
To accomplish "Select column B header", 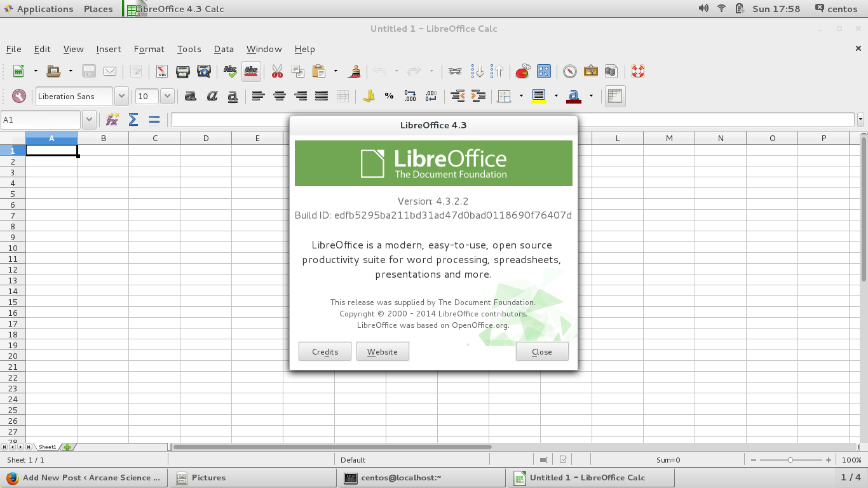I will (x=103, y=138).
